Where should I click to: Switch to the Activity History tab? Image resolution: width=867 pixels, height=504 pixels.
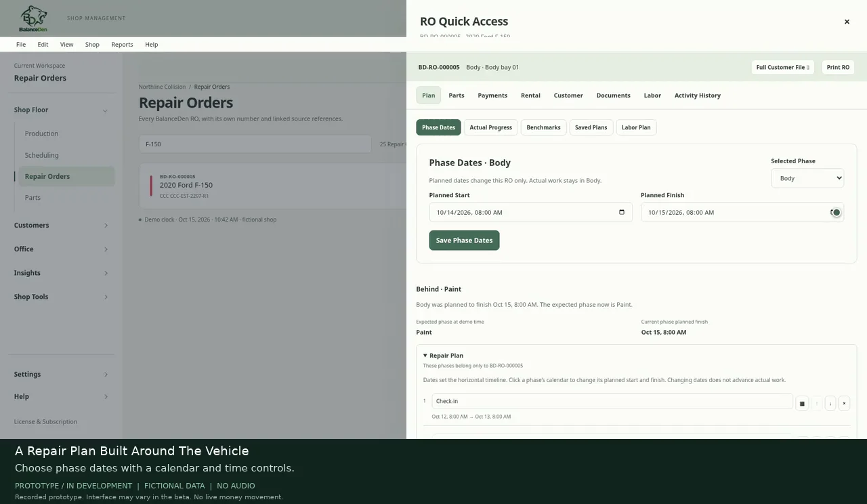click(698, 96)
